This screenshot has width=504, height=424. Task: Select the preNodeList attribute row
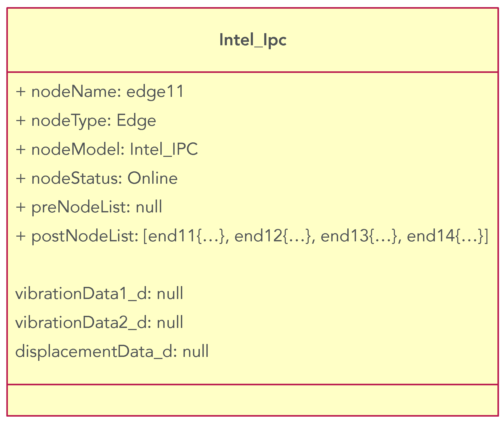coord(89,207)
